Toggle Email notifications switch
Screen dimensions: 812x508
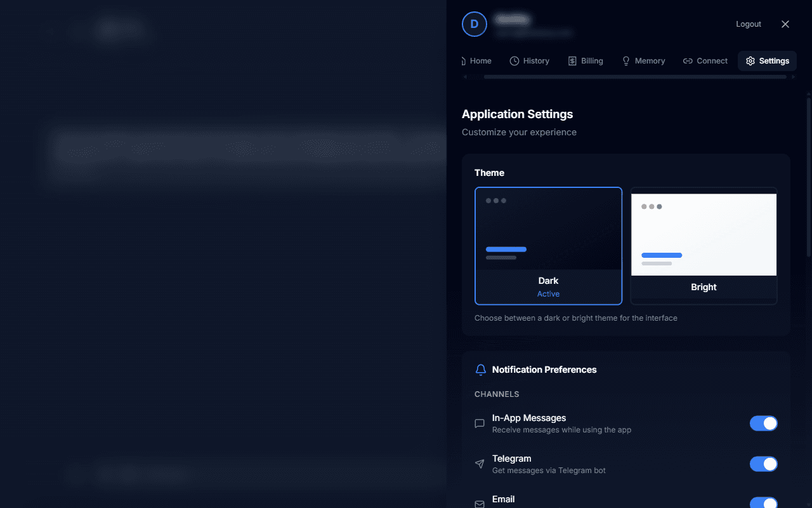coord(764,503)
